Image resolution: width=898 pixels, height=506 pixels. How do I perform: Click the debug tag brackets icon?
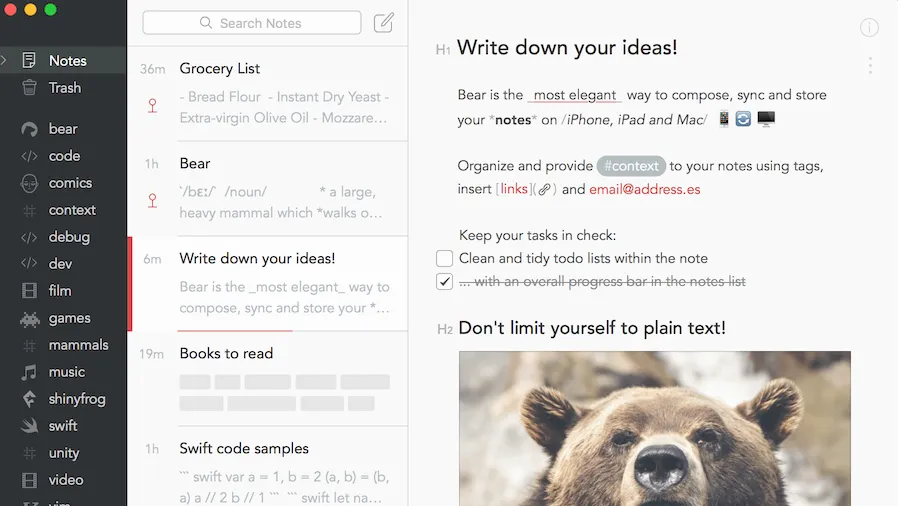pos(29,237)
